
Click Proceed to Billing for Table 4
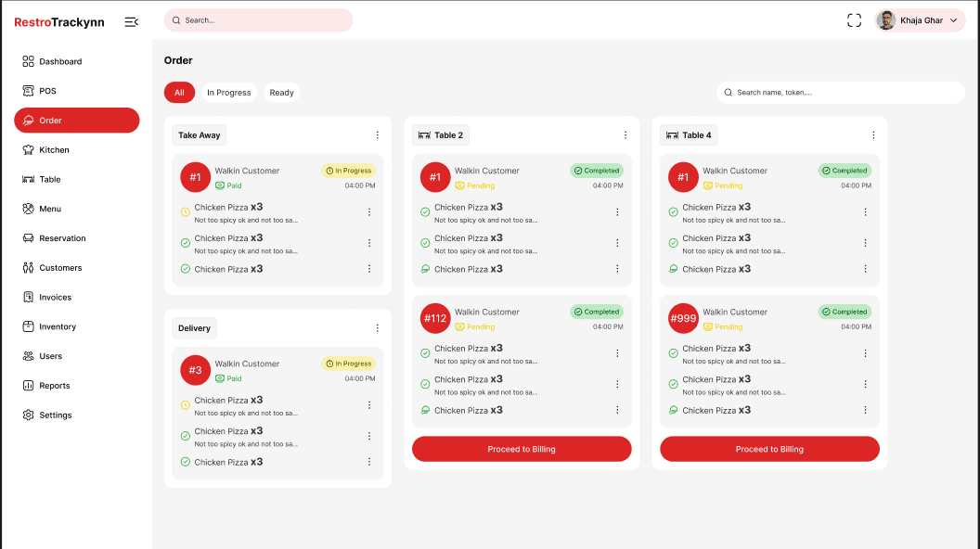click(768, 448)
